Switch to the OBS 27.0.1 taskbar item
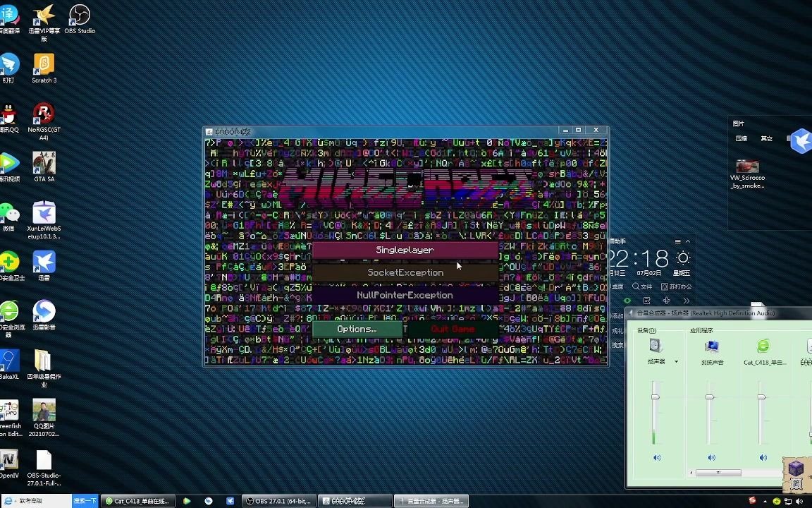Viewport: 812px width, 508px height. point(279,501)
